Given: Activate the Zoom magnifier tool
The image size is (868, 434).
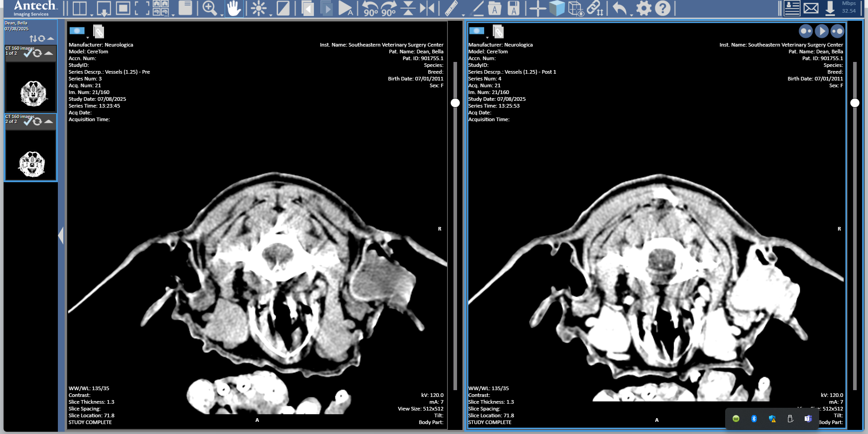Looking at the screenshot, I should [x=209, y=8].
